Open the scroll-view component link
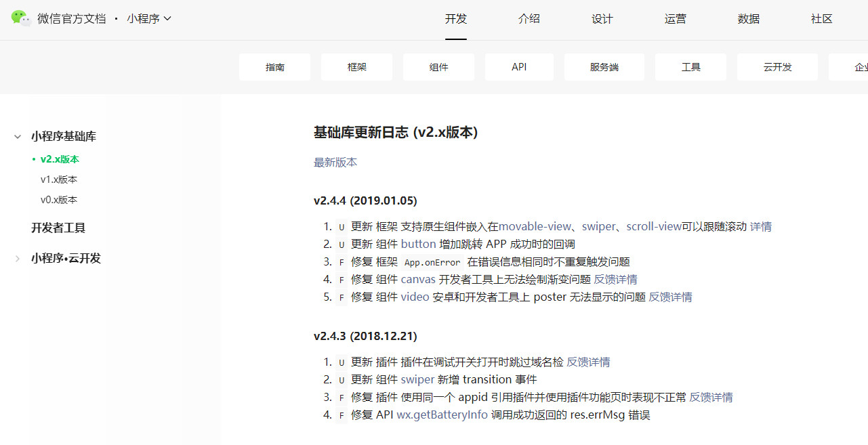Viewport: 868px width, 445px height. click(x=654, y=227)
